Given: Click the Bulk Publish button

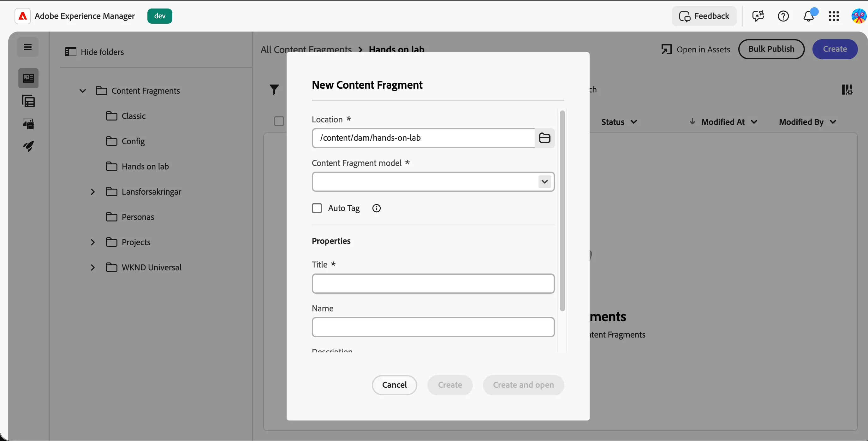Looking at the screenshot, I should (771, 49).
